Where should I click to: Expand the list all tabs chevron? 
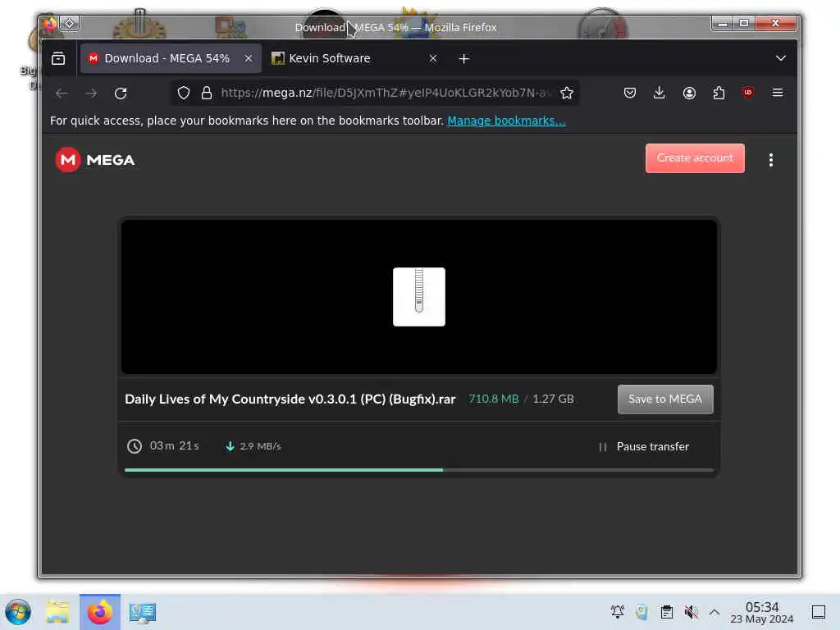[x=781, y=58]
